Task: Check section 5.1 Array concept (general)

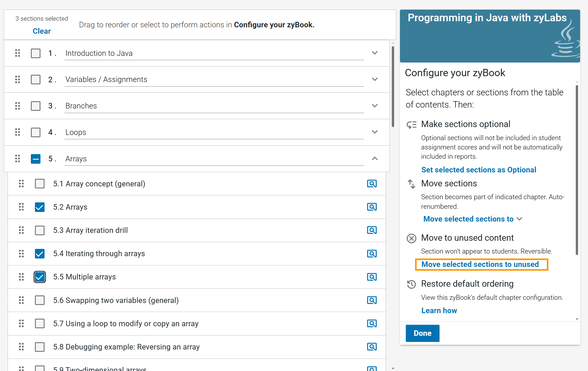Action: (x=40, y=184)
